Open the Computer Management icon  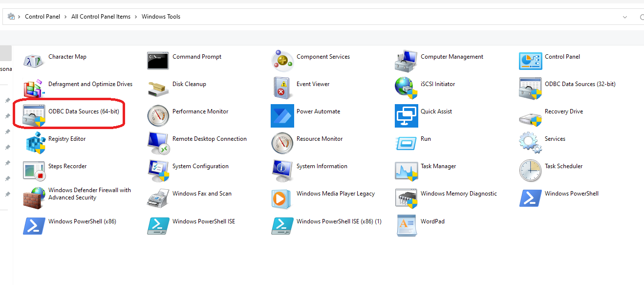407,61
